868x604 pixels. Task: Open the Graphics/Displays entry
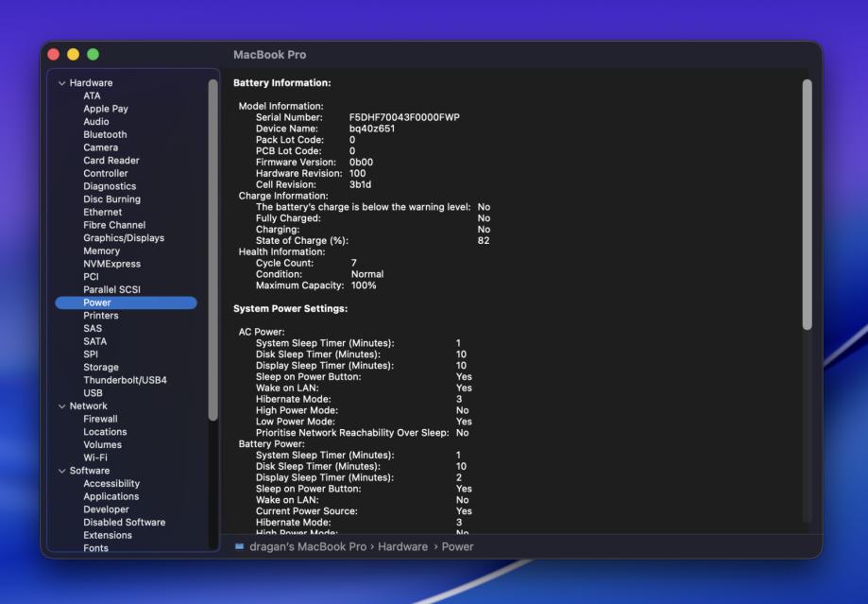pyautogui.click(x=124, y=238)
